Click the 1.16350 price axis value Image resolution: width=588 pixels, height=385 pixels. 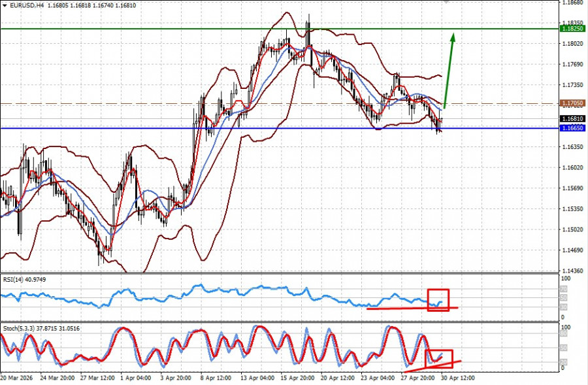573,146
